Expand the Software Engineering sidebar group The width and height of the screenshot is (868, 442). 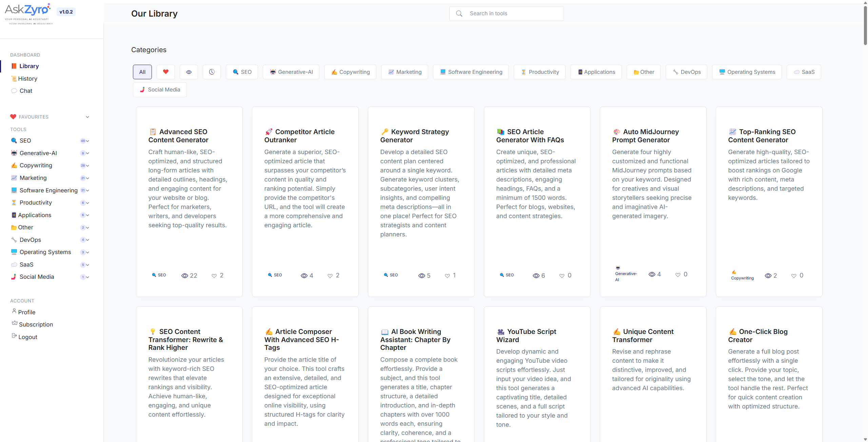coord(87,190)
